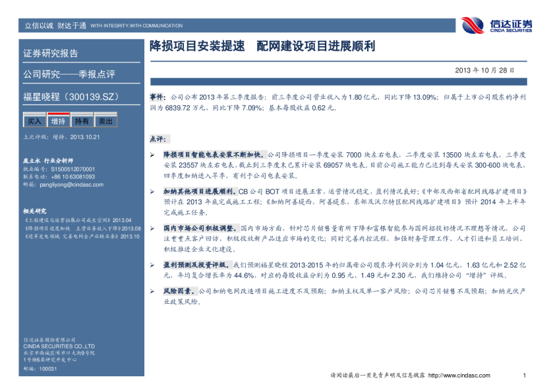Image resolution: width=555 pixels, height=392 pixels.
Task: Select the 卖出 rating box
Action: point(105,121)
